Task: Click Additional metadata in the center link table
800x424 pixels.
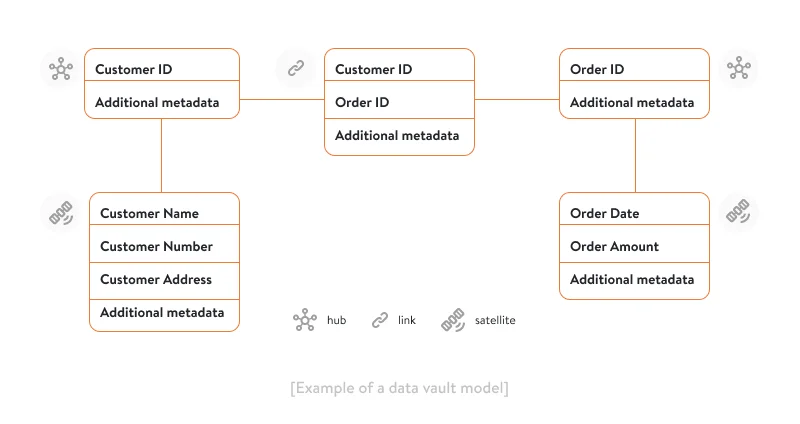Action: click(x=397, y=135)
